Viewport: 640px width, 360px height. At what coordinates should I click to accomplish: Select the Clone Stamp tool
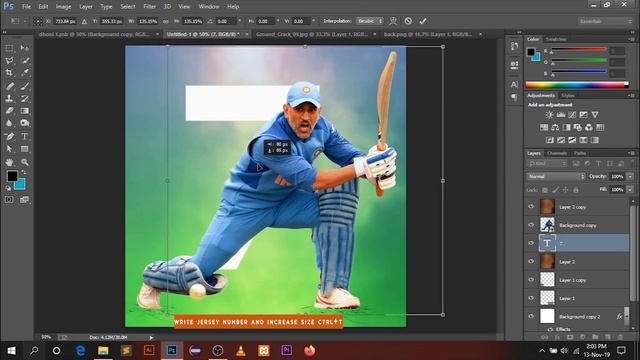(9, 98)
